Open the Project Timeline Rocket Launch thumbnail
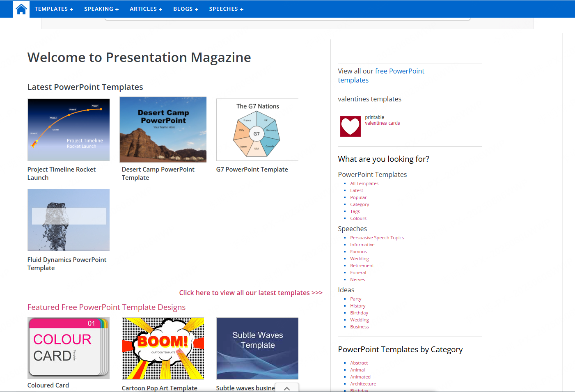Image resolution: width=575 pixels, height=392 pixels. pos(68,129)
